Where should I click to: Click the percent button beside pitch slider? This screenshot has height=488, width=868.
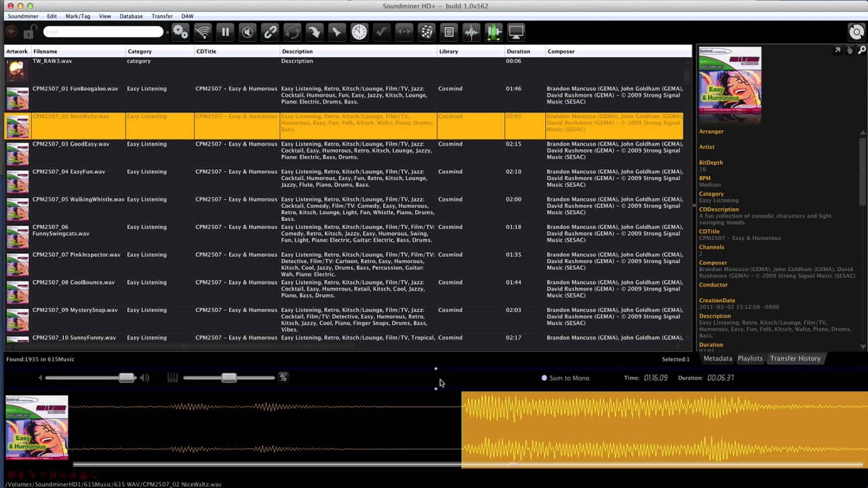[x=283, y=378]
